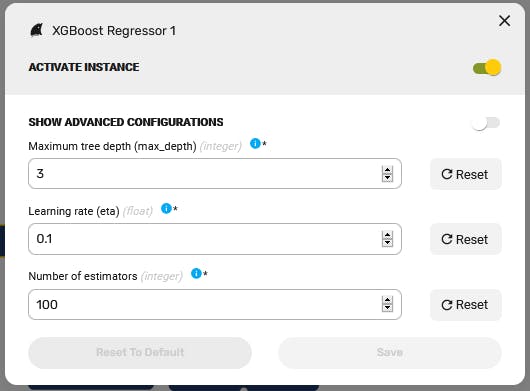Click the Reset To Default button
Image resolution: width=530 pixels, height=391 pixels.
click(x=140, y=352)
